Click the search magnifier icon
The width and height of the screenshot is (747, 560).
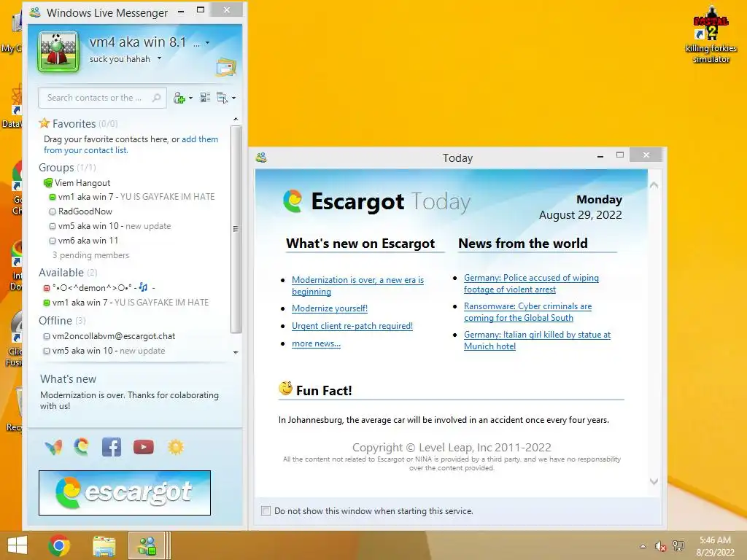tap(156, 98)
